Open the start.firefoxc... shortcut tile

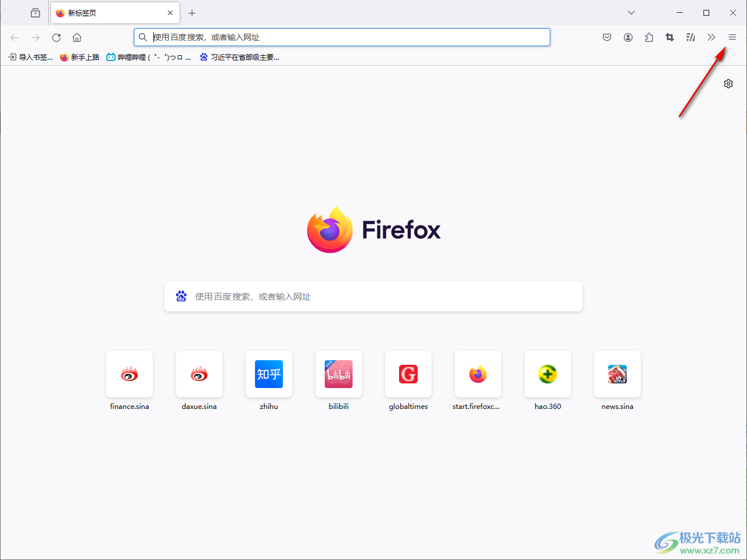pyautogui.click(x=478, y=380)
